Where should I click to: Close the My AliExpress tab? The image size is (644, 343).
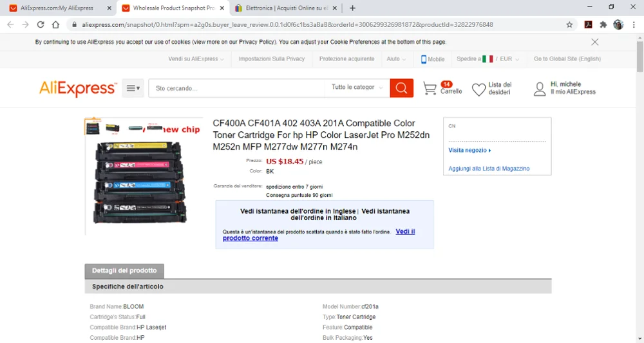[109, 8]
